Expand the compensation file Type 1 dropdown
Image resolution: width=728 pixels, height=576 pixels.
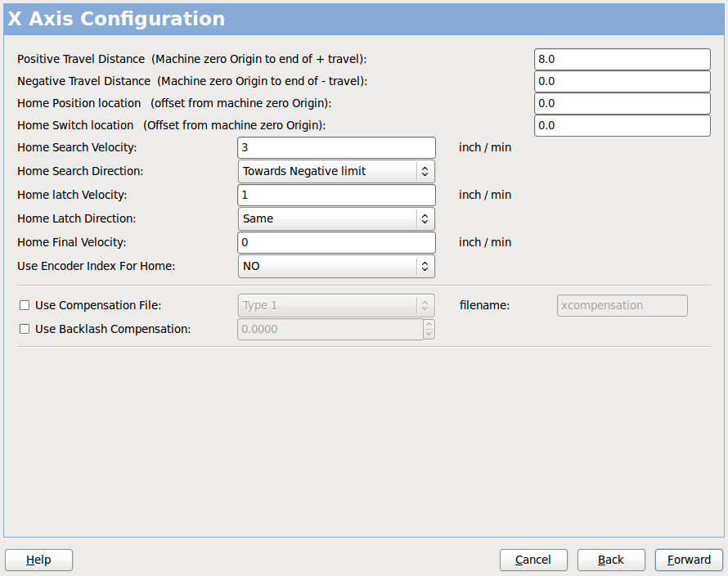(335, 305)
